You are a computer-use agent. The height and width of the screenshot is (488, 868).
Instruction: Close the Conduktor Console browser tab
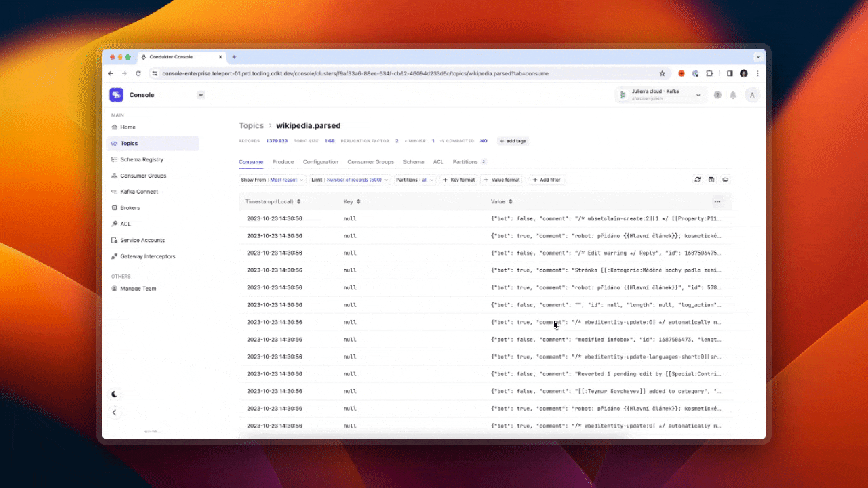(220, 57)
